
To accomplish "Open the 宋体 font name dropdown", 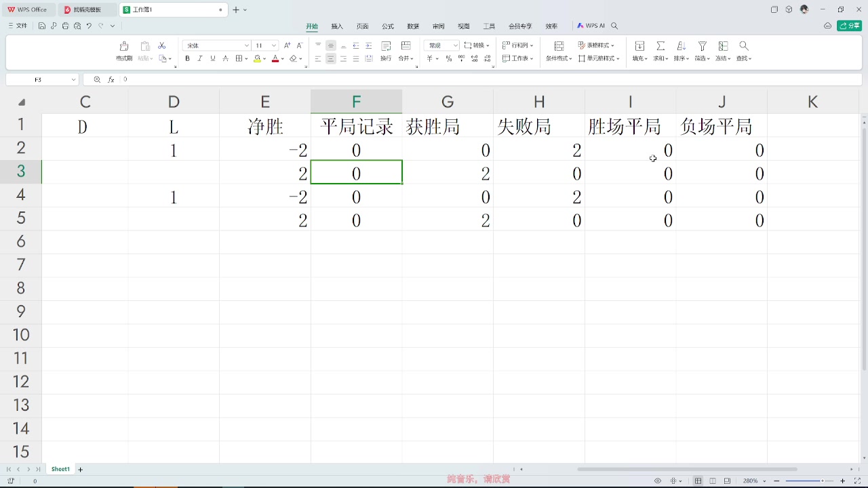I will point(247,45).
